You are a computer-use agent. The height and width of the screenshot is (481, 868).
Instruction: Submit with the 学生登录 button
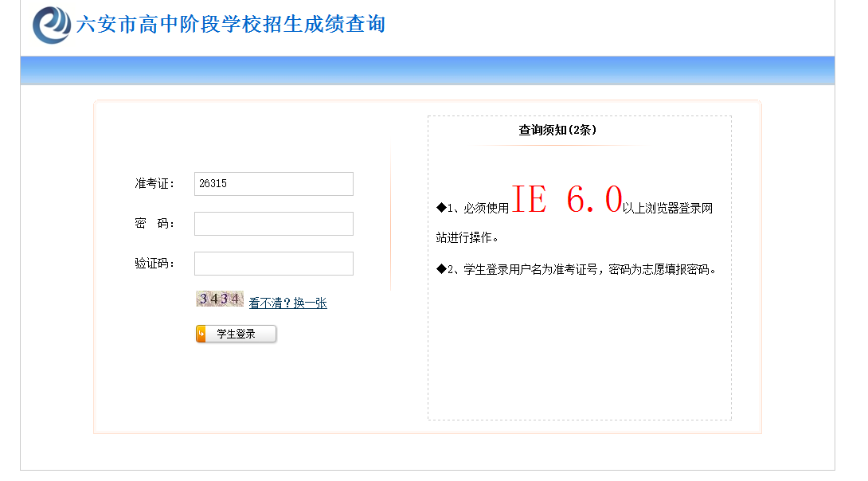tap(236, 334)
